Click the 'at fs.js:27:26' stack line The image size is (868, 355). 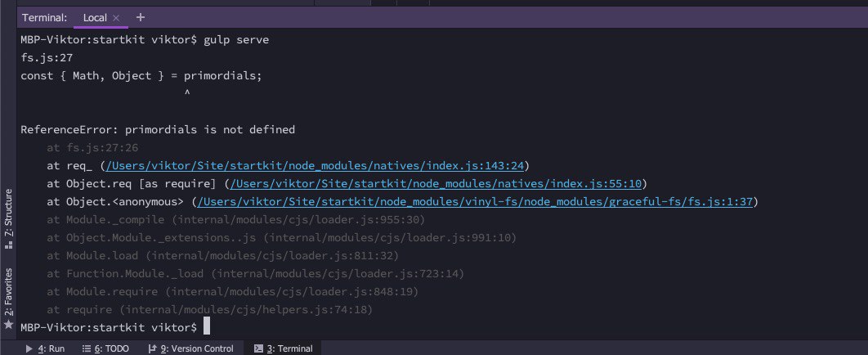pos(92,148)
